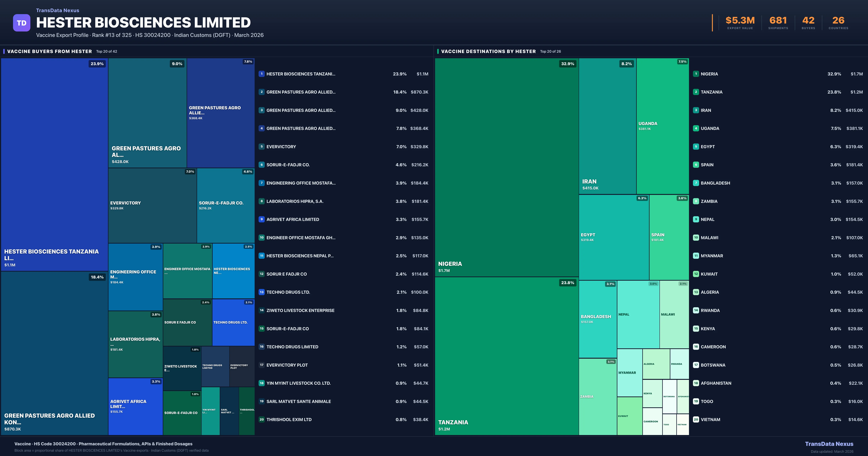868x456 pixels.
Task: Click rank badge 5 next to Evervictory
Action: (x=261, y=147)
